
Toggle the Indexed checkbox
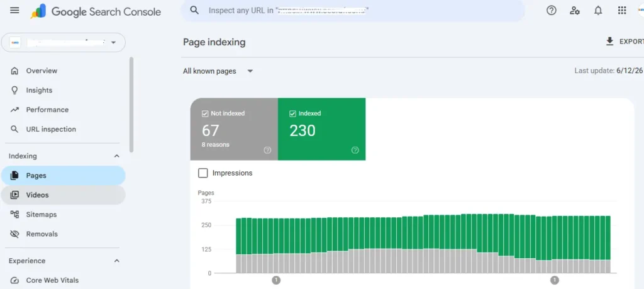(x=293, y=113)
